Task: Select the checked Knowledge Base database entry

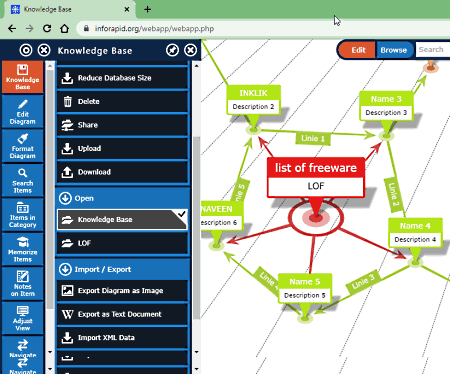Action: pyautogui.click(x=122, y=220)
